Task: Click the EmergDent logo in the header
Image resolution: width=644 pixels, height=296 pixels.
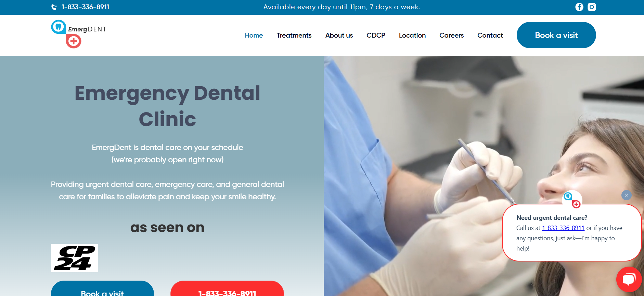Action: (x=79, y=34)
